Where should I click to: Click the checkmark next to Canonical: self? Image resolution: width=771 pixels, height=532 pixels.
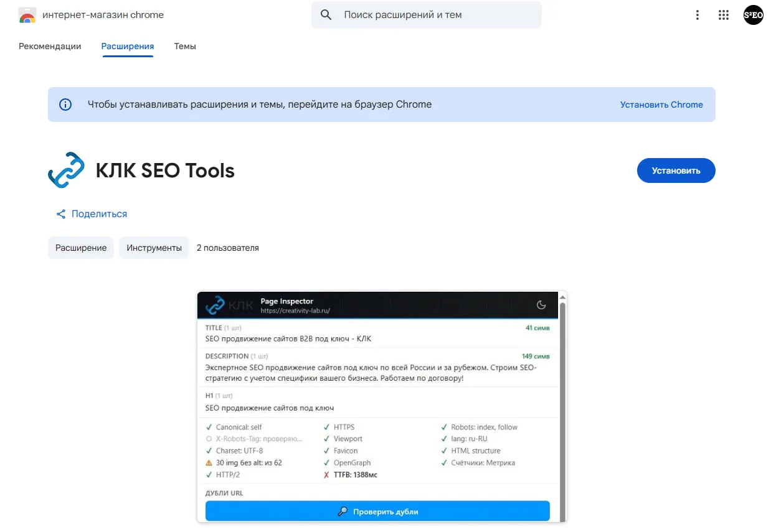209,427
